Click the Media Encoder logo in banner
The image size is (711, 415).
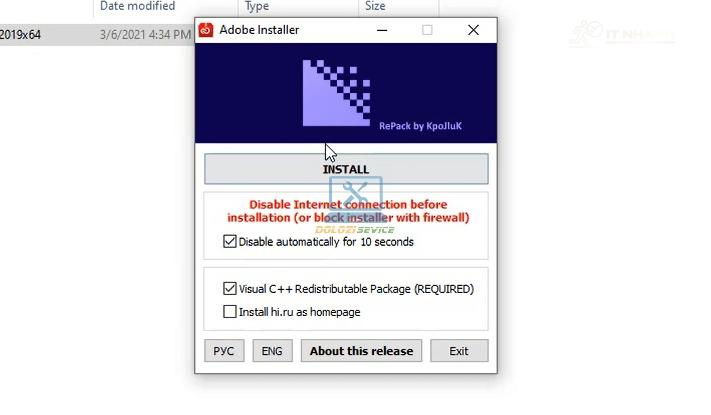(x=336, y=93)
